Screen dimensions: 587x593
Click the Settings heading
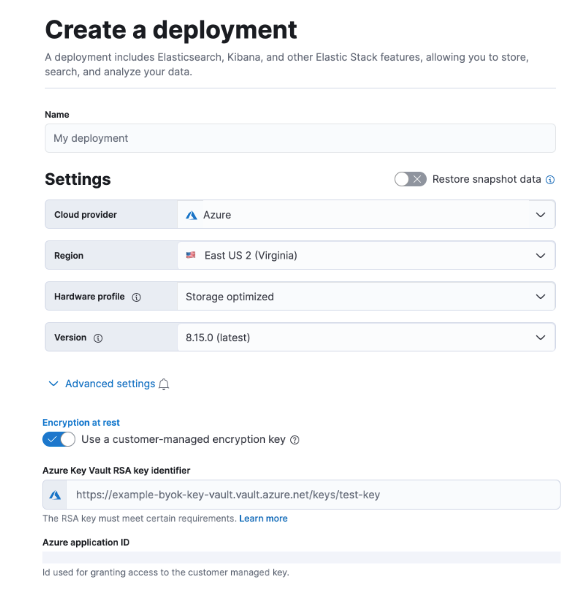click(78, 179)
